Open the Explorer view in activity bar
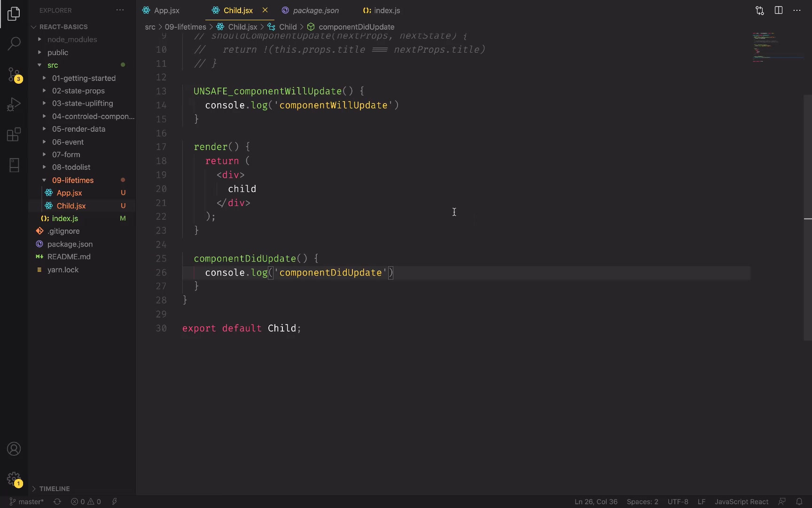Viewport: 812px width, 508px height. (14, 14)
